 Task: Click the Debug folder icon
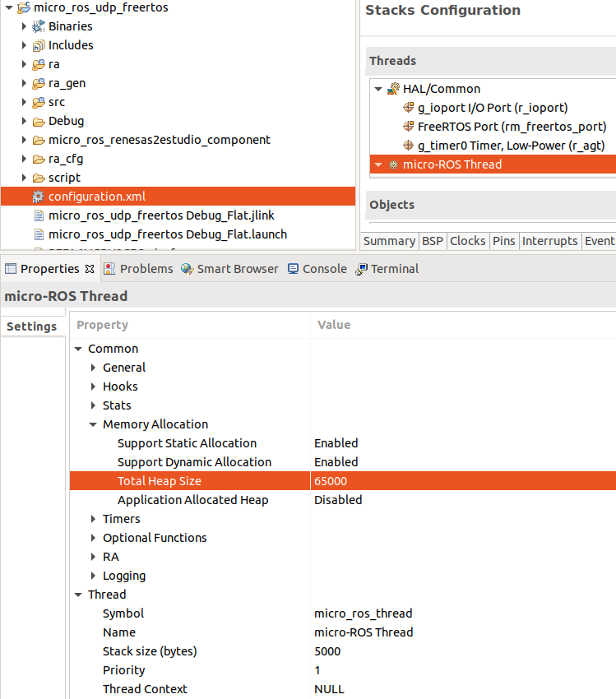point(39,121)
